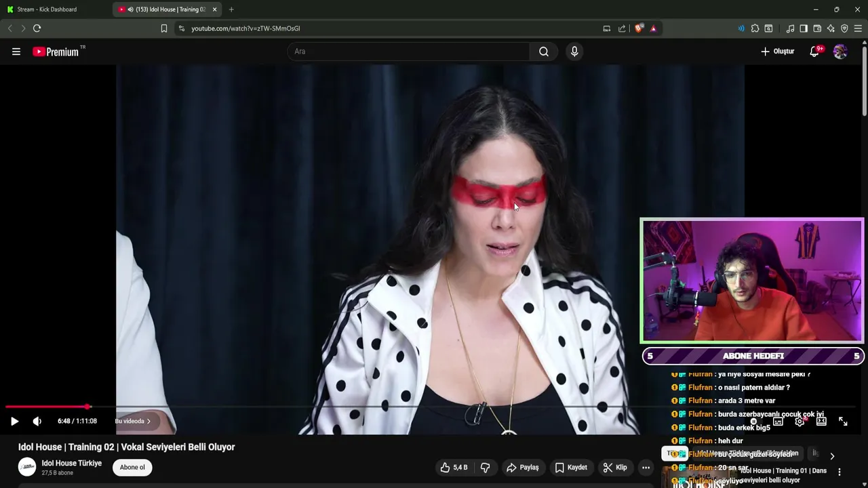868x488 pixels.
Task: Open the player settings gear
Action: [x=800, y=421]
